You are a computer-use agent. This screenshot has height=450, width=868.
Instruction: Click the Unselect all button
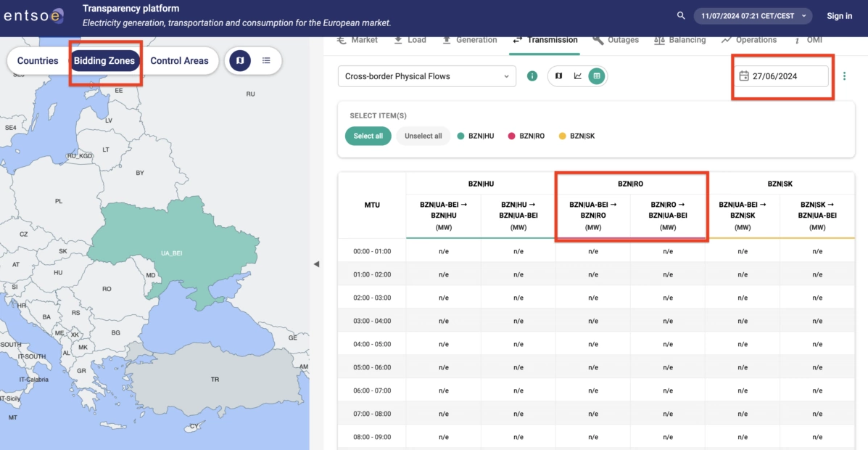[x=423, y=136]
